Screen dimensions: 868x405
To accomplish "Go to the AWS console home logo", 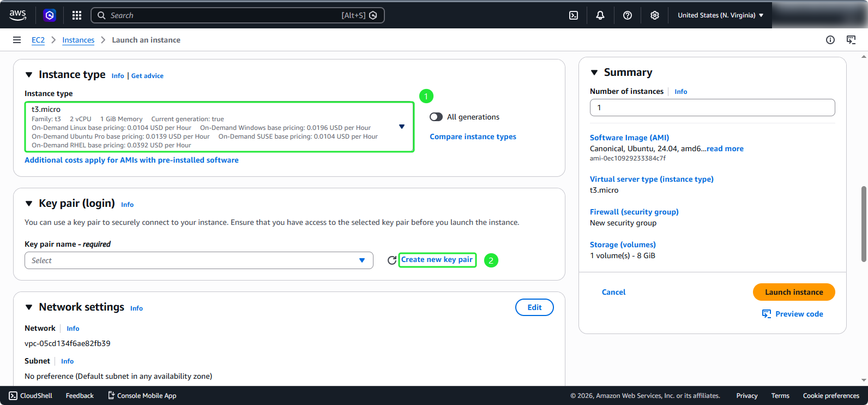I will tap(18, 15).
